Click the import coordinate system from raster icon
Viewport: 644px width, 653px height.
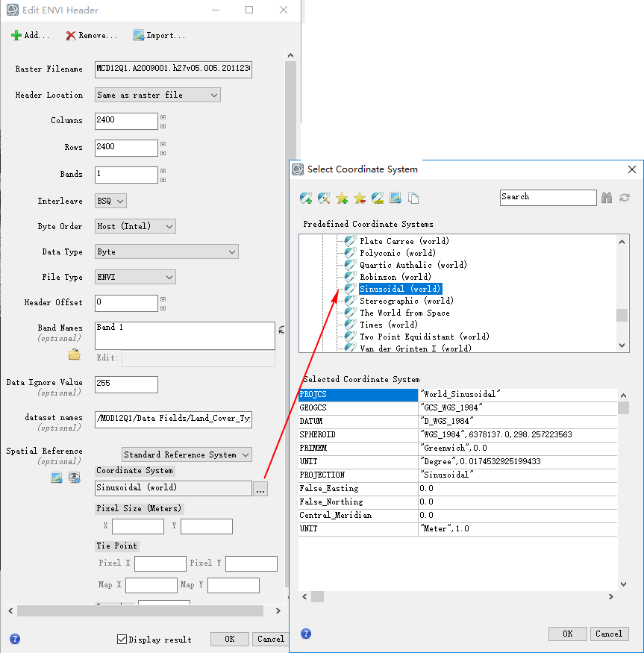coord(396,199)
